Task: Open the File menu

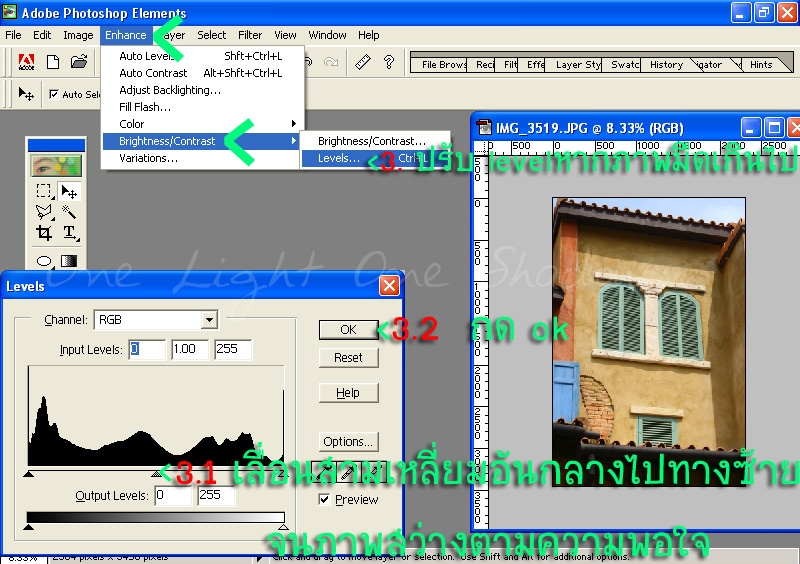Action: [13, 35]
